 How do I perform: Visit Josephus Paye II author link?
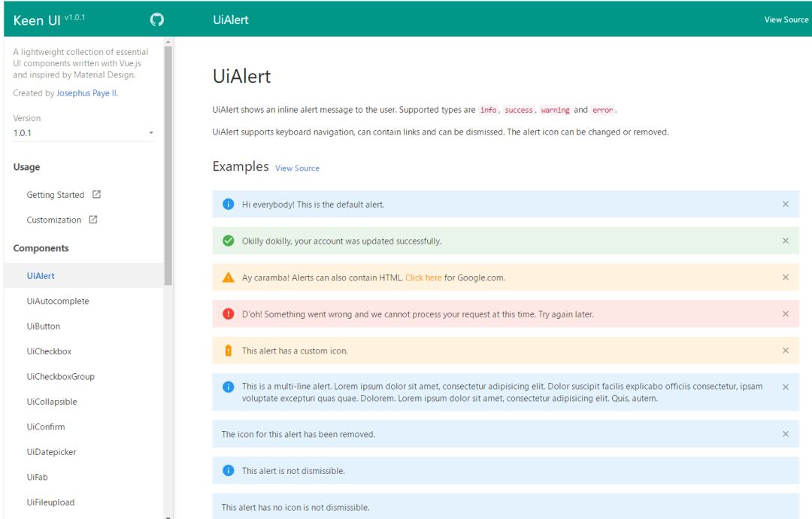87,93
